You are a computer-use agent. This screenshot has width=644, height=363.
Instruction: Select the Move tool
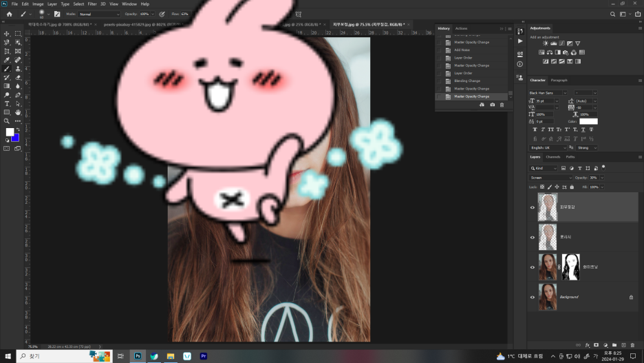click(x=7, y=34)
